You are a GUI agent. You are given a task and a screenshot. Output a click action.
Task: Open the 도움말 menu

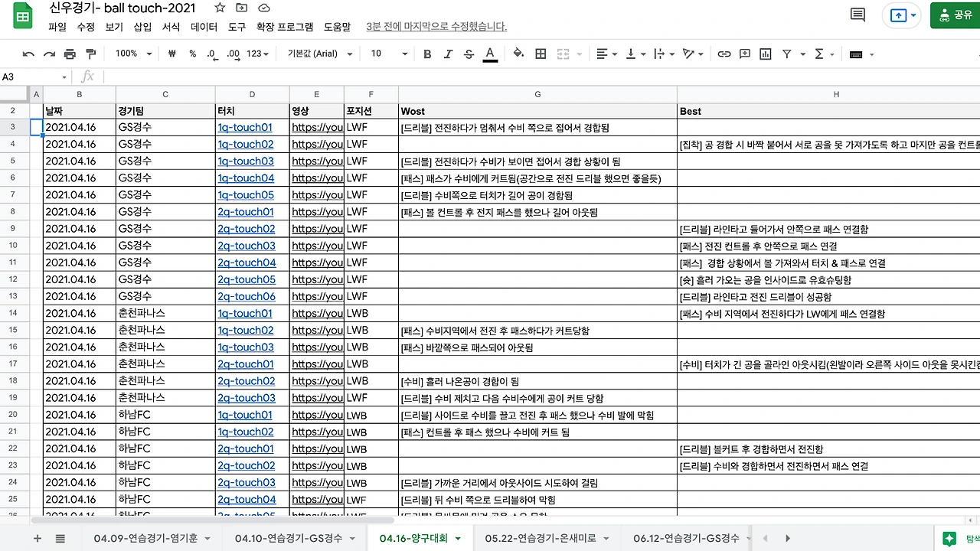(x=337, y=27)
